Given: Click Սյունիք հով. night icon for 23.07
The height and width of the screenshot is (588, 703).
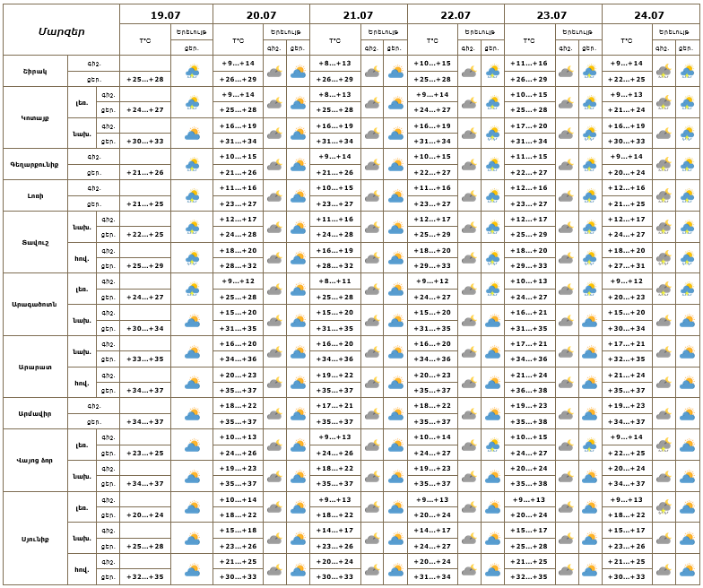Looking at the screenshot, I should click(566, 570).
